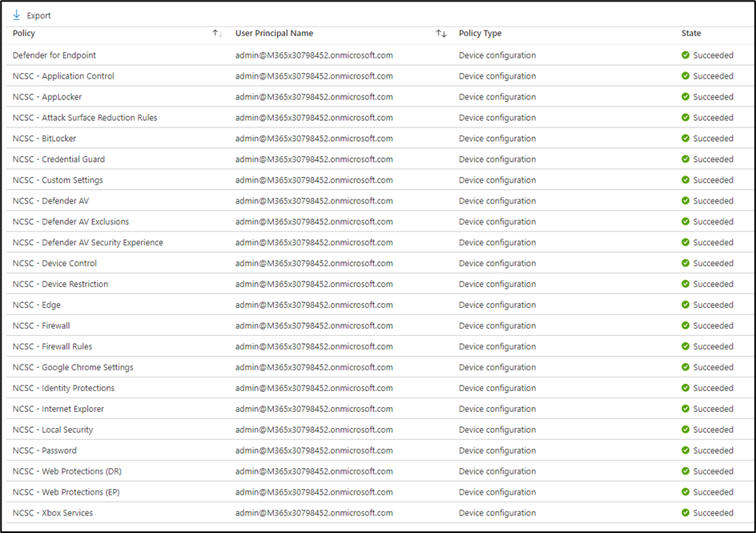Select NCSC - Web Protections (EP) row

click(x=380, y=491)
